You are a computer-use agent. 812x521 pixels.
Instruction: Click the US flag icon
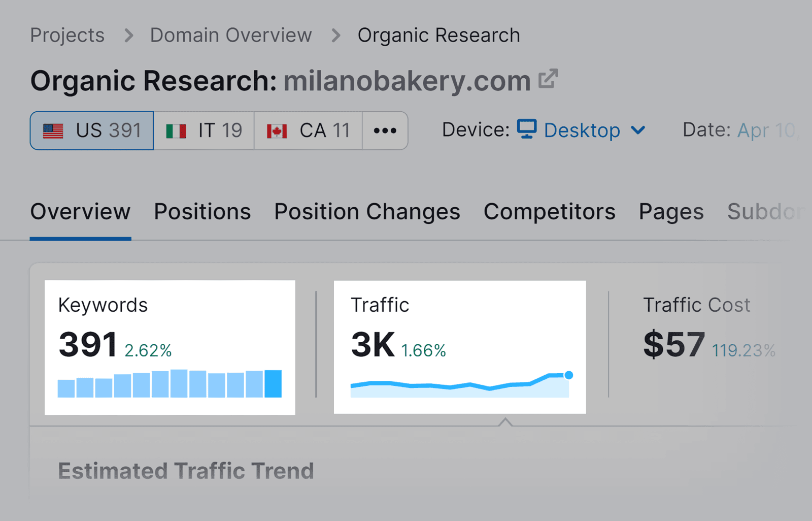click(52, 131)
